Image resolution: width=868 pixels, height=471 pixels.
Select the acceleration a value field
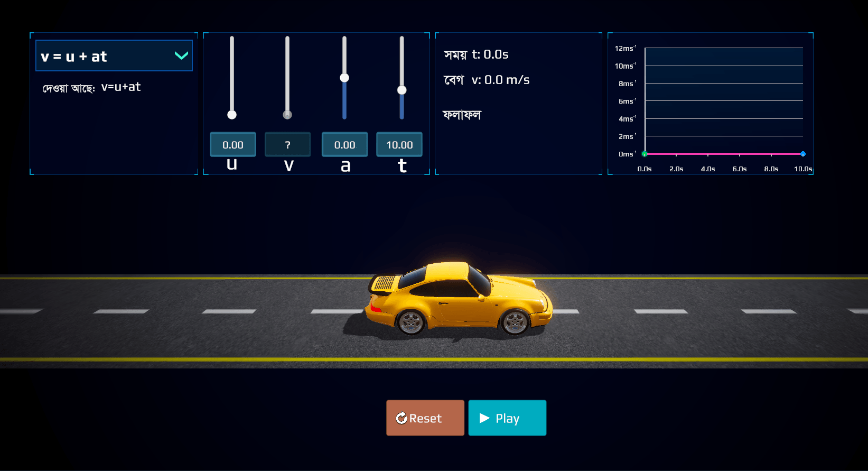pos(345,145)
